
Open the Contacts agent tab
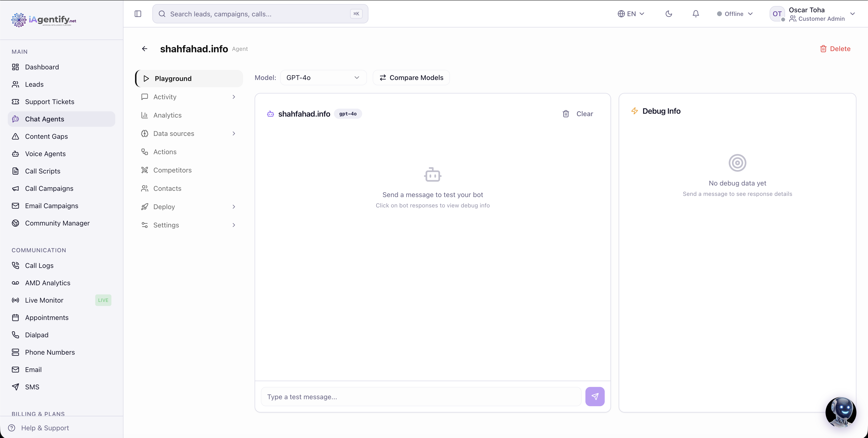pyautogui.click(x=189, y=189)
